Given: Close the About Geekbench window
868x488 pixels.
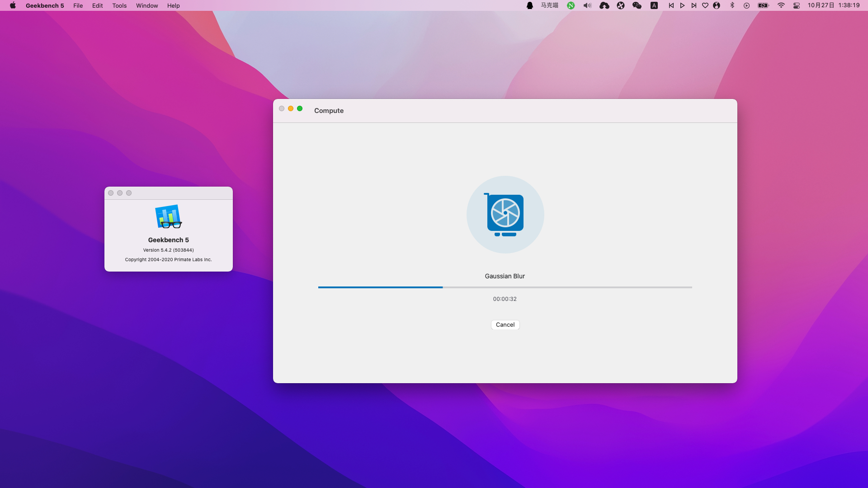Looking at the screenshot, I should point(111,193).
